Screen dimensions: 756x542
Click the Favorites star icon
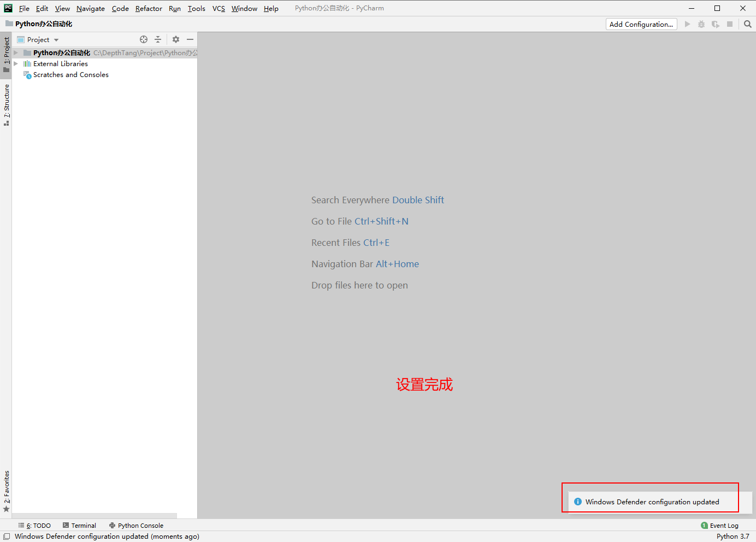pos(6,509)
